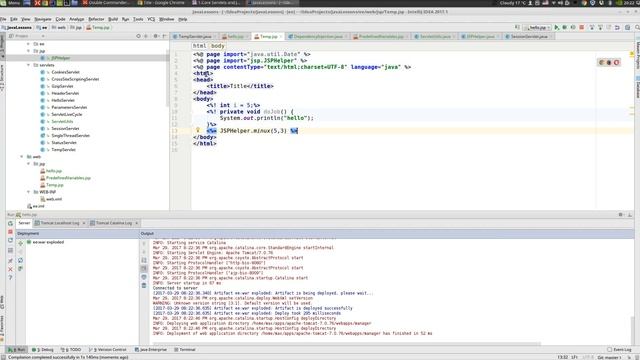Select body in the editor breadcrumb
The width and height of the screenshot is (640, 360).
218,46
